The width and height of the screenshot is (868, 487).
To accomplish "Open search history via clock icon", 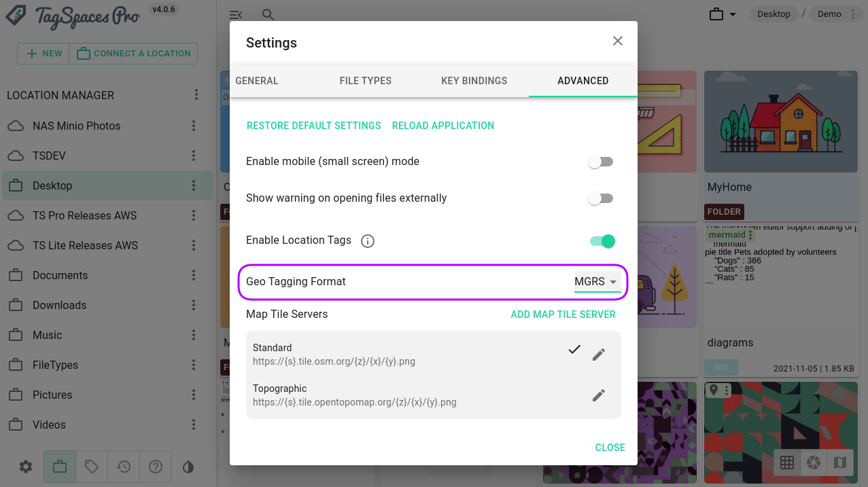I will (x=124, y=467).
